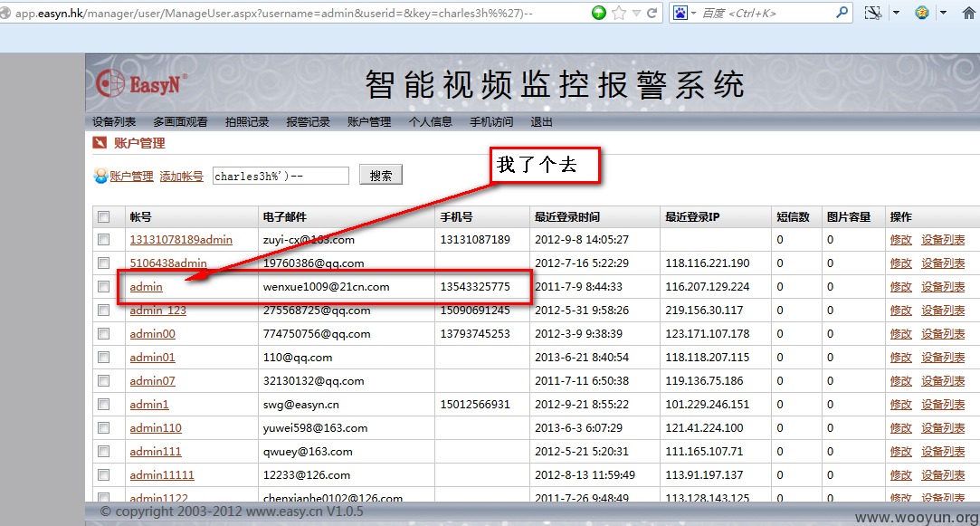Open the admin11111 account link
The height and width of the screenshot is (526, 980).
point(162,475)
